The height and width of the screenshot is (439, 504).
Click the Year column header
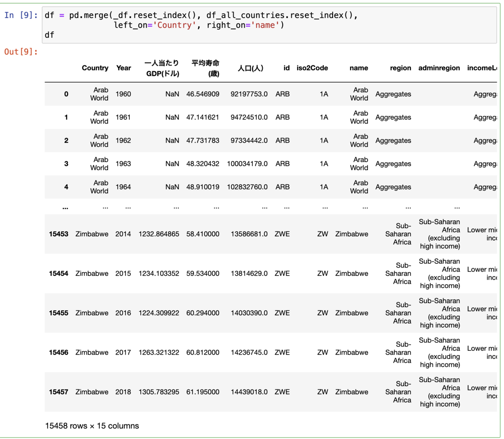point(123,68)
